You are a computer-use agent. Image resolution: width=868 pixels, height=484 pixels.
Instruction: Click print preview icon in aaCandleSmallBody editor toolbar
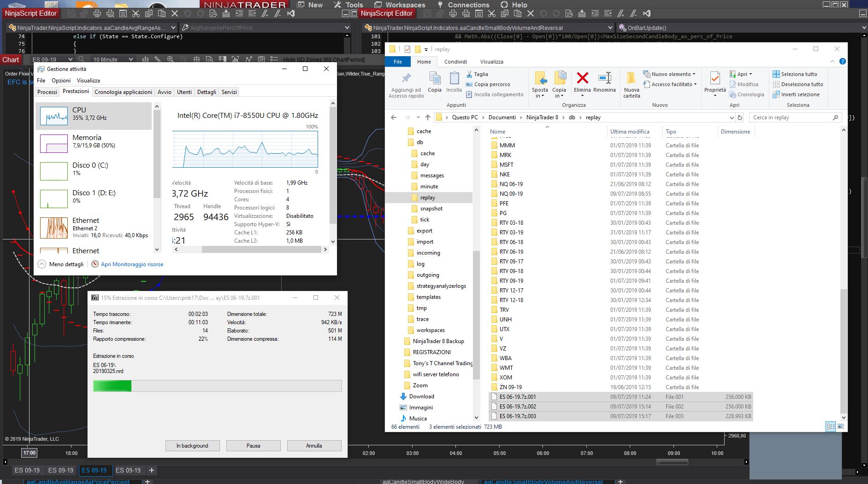click(466, 14)
